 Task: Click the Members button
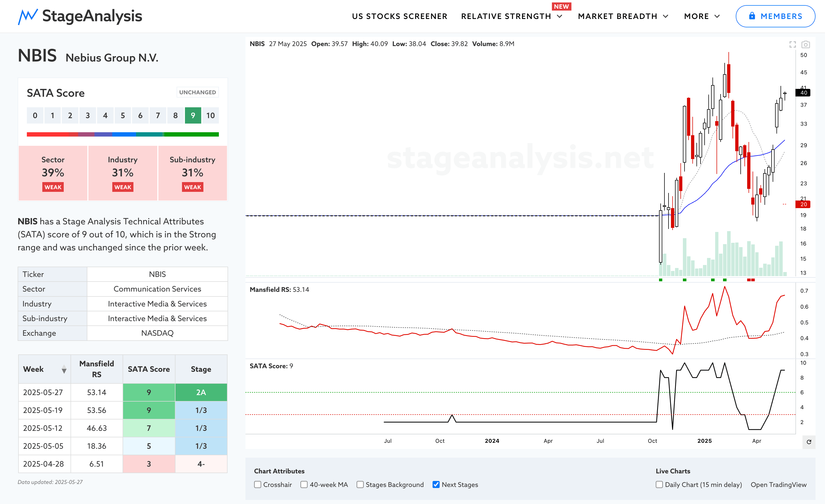(775, 16)
